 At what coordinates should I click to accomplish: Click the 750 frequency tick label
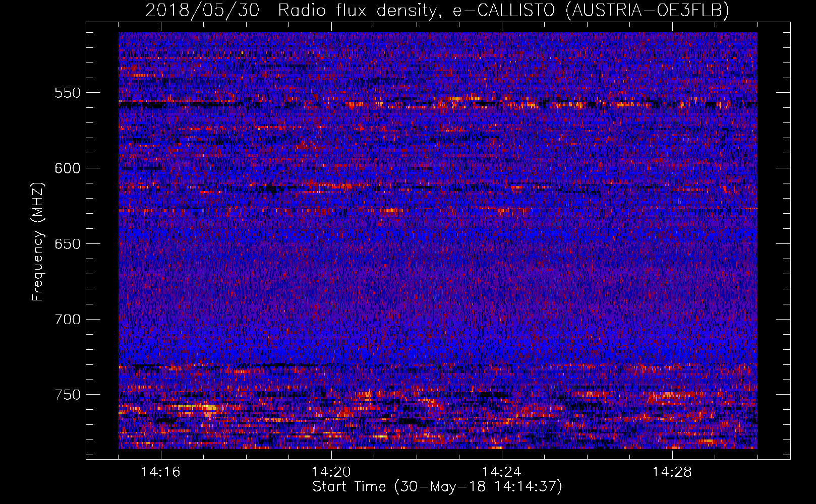tap(68, 395)
